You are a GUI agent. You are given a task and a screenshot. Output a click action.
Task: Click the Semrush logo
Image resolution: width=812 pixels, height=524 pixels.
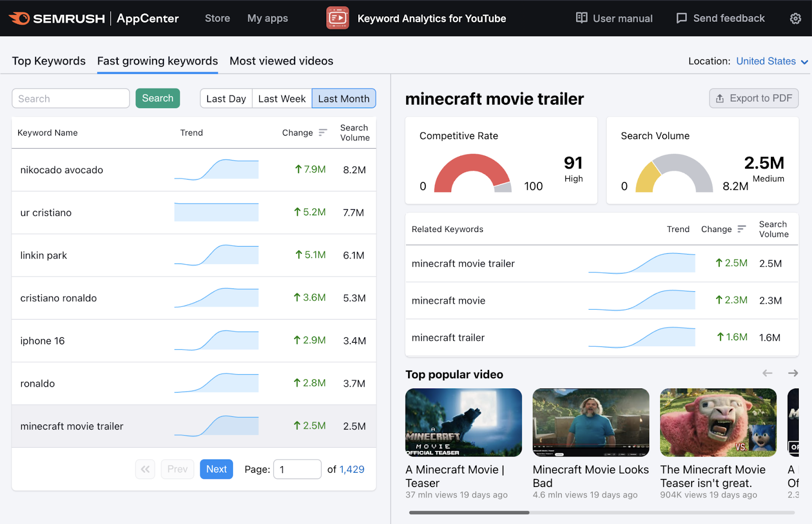[56, 18]
